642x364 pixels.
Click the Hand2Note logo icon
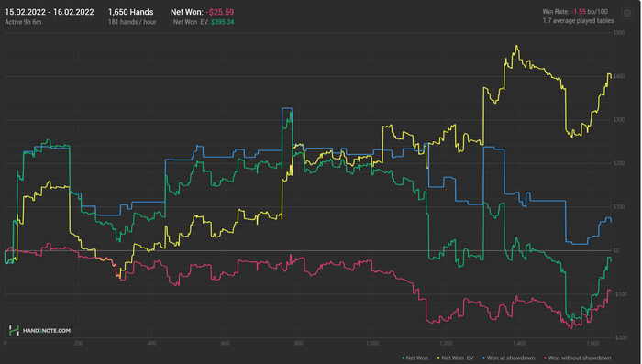click(14, 330)
